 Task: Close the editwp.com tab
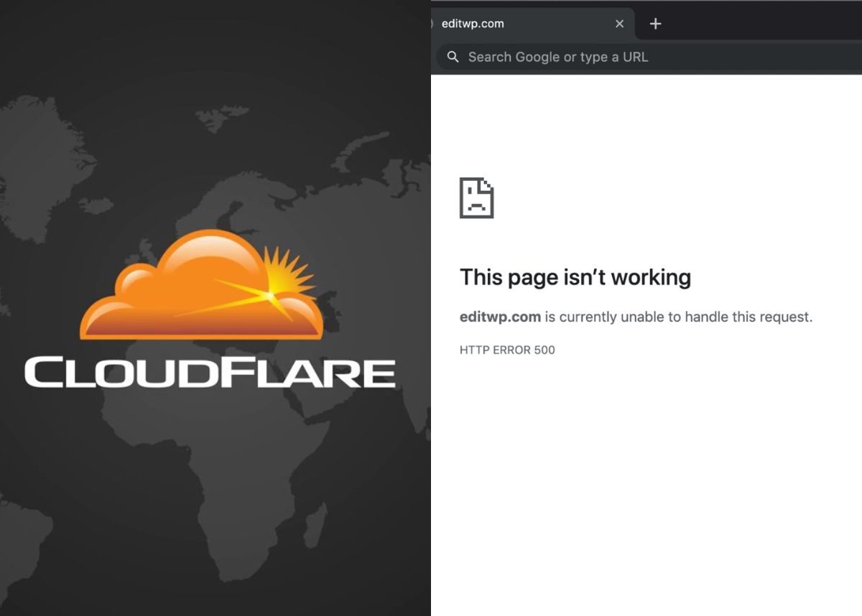click(619, 24)
